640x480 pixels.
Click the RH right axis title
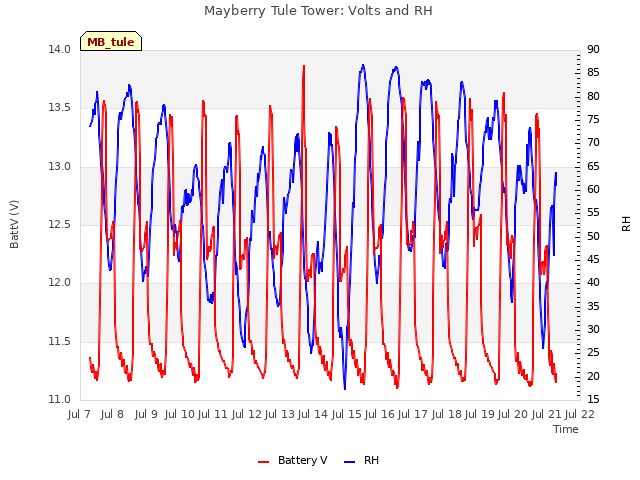(x=626, y=224)
